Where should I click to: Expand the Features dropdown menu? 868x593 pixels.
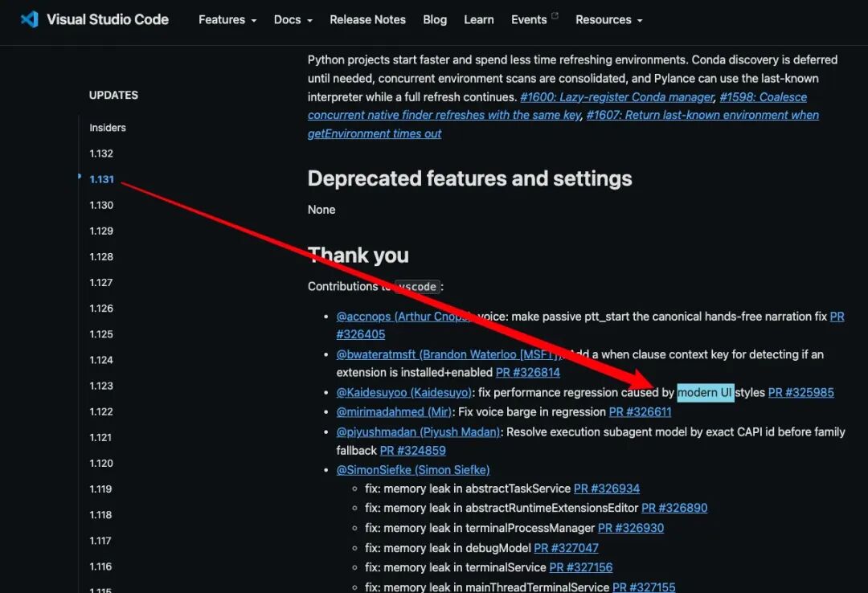tap(227, 20)
